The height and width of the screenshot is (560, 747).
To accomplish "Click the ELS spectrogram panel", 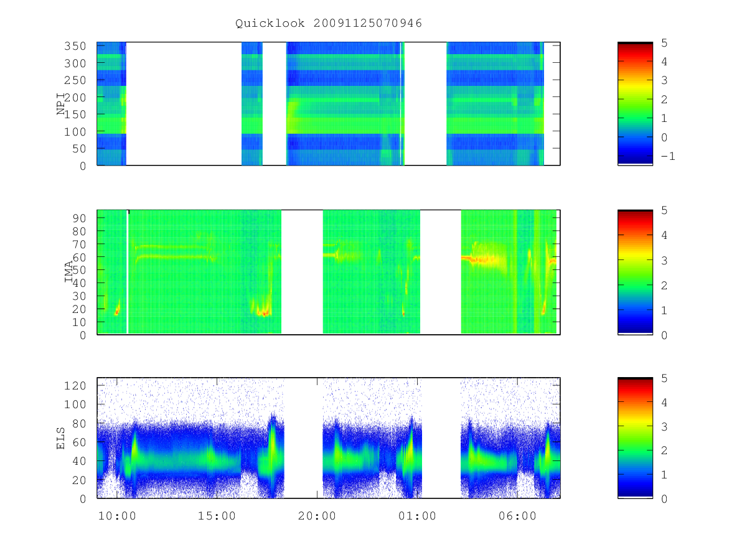I will point(329,438).
